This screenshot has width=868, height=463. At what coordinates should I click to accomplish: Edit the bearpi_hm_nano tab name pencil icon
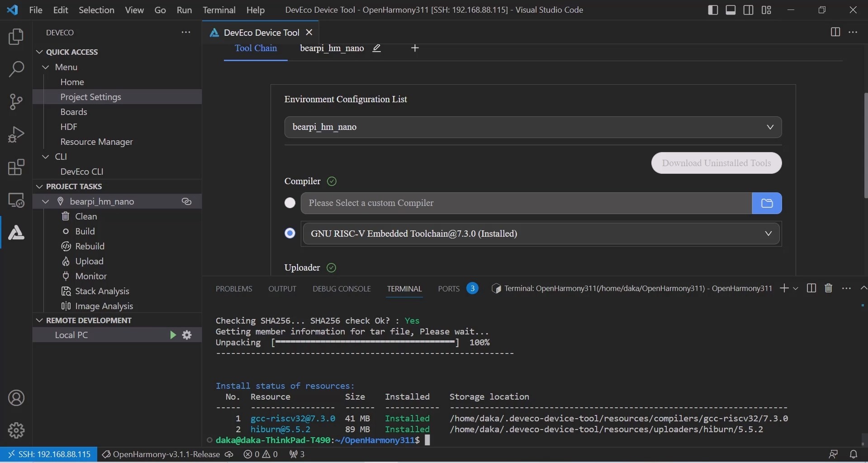[x=376, y=48]
